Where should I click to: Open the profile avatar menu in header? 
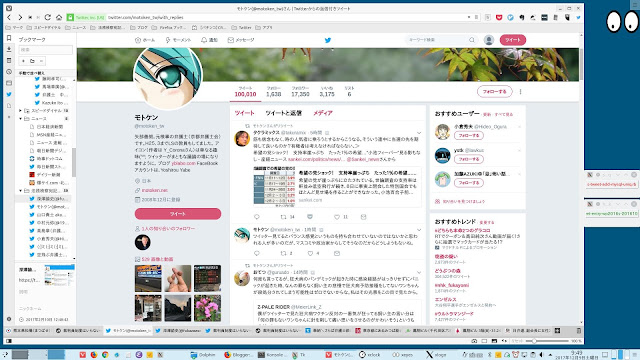489,40
